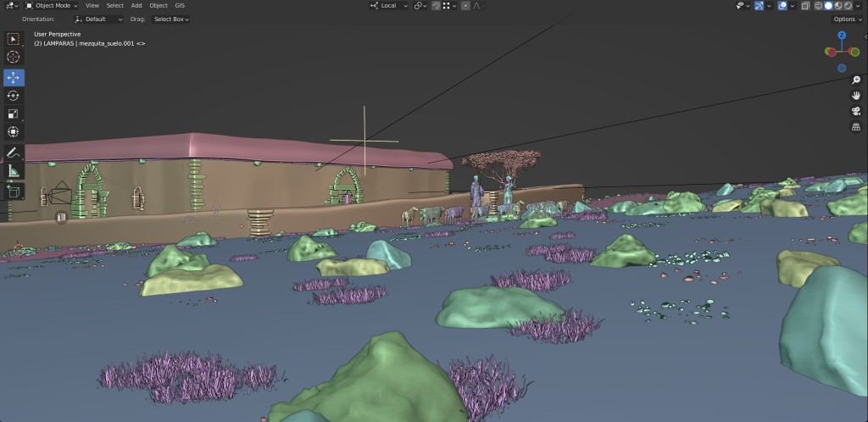Switch to perspective/orthographic grid icon

[856, 126]
